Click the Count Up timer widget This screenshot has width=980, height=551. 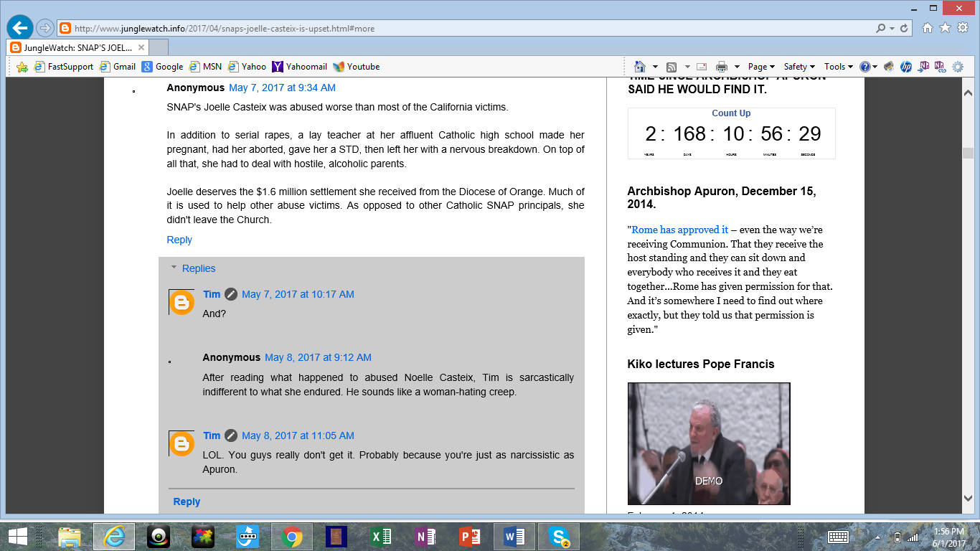coord(731,133)
